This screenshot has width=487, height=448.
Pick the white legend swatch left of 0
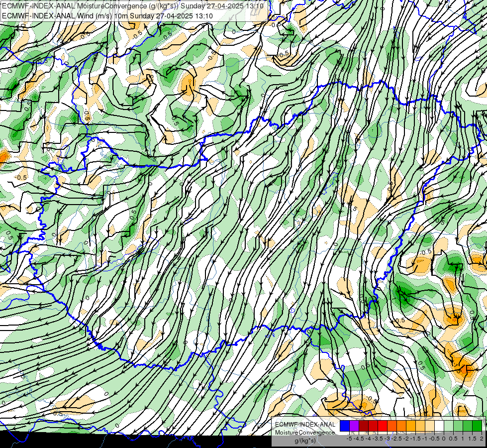click(439, 426)
